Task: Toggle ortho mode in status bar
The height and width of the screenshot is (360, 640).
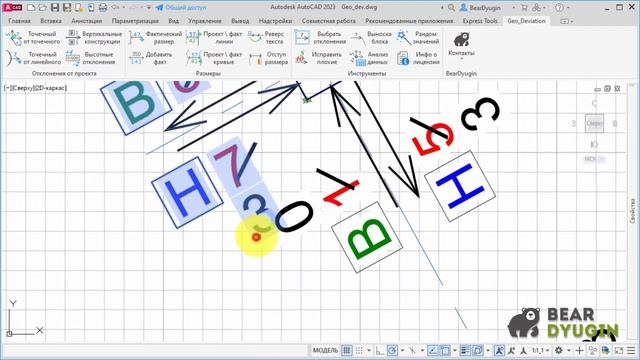Action: click(x=380, y=350)
